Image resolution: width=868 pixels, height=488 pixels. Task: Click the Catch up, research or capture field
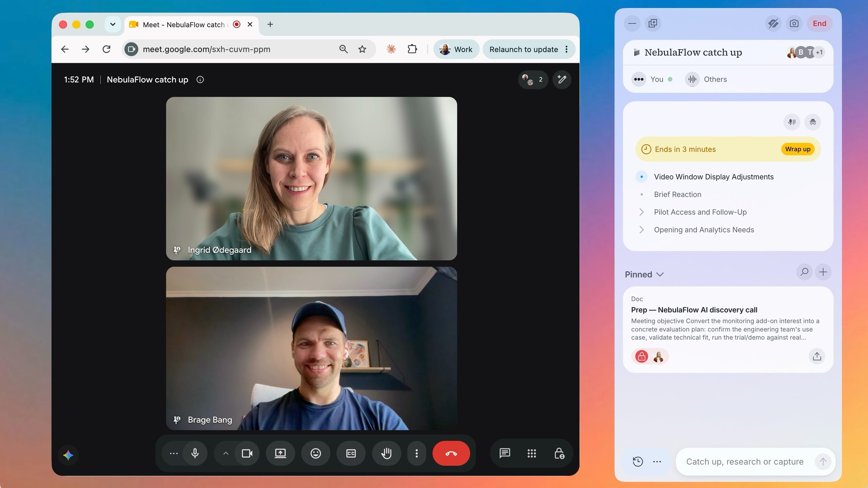click(x=745, y=462)
